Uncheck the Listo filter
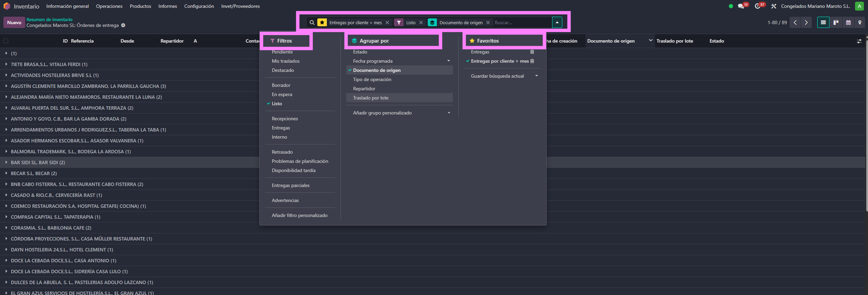 (277, 104)
